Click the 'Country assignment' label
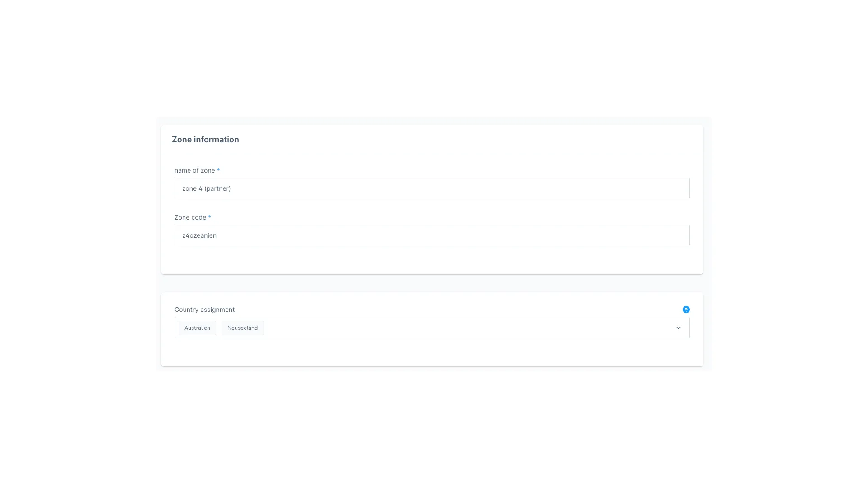 tap(204, 310)
